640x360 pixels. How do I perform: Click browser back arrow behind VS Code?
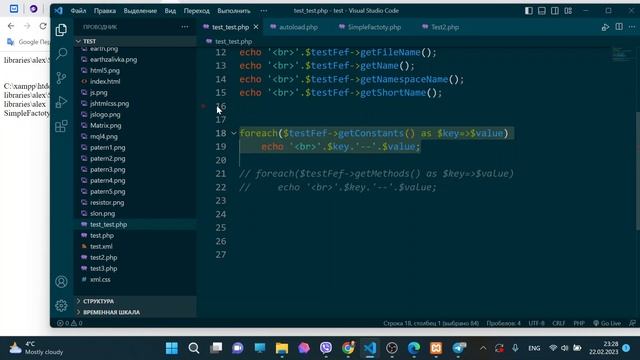11,26
